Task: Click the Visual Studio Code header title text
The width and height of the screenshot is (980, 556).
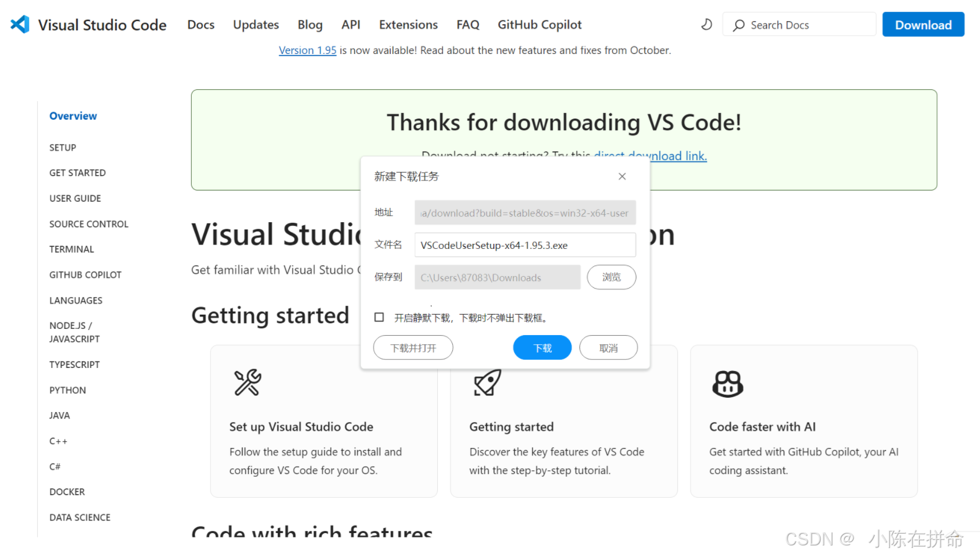Action: pyautogui.click(x=102, y=25)
